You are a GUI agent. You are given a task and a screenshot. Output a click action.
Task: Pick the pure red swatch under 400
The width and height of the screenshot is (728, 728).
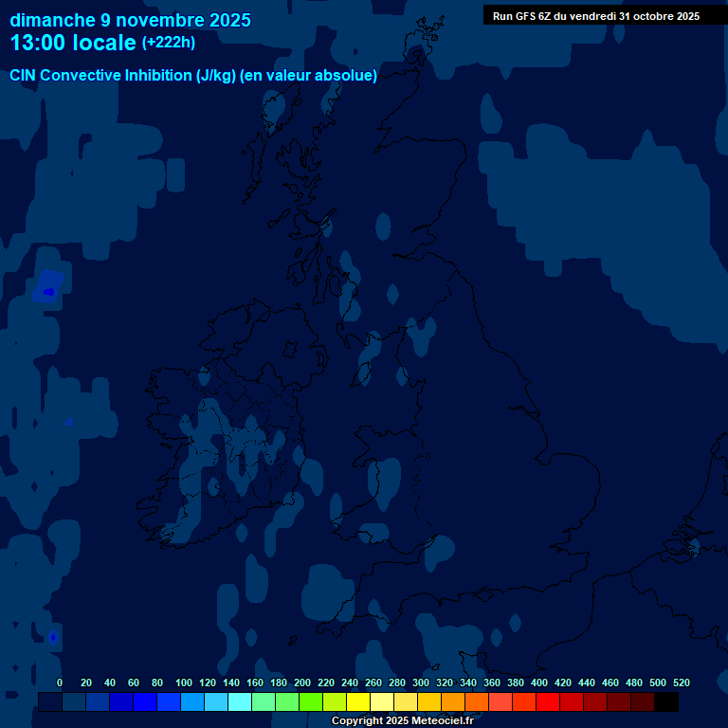pos(548,701)
